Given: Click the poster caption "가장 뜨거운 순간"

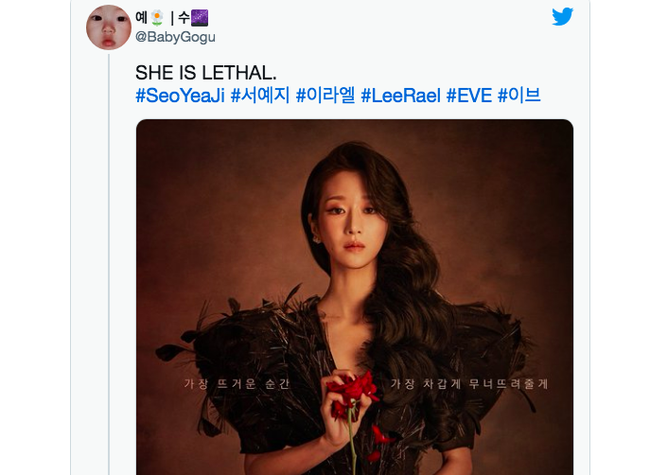Looking at the screenshot, I should coord(237,384).
